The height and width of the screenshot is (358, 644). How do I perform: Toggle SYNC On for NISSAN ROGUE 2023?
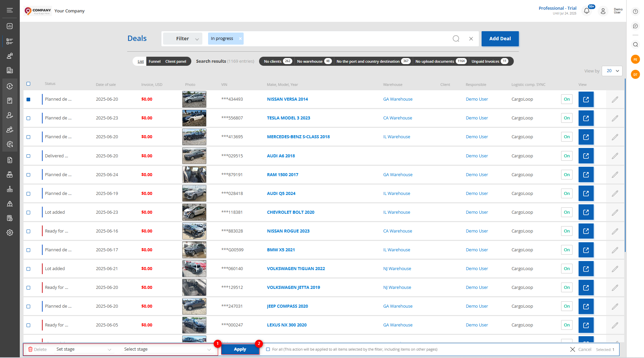pos(566,231)
